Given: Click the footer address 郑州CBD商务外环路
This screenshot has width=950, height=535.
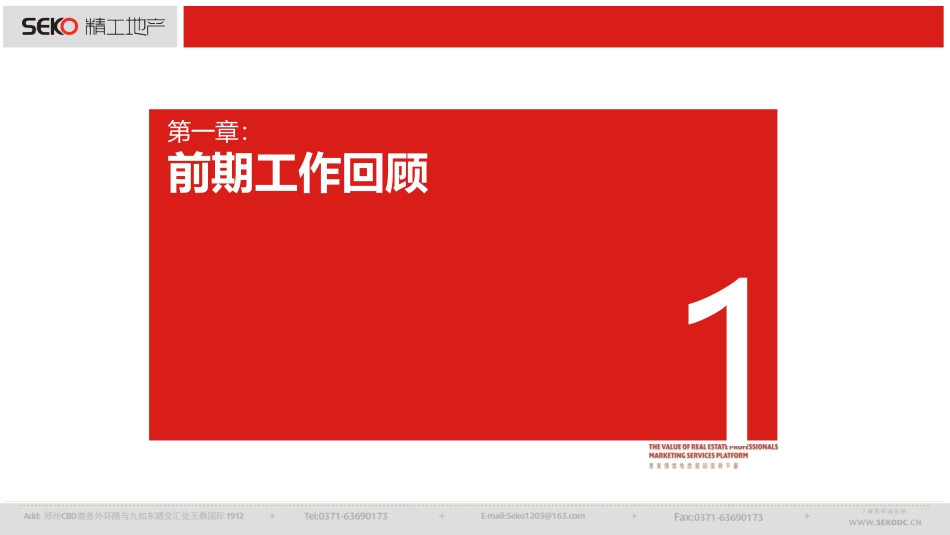Looking at the screenshot, I should 133,516.
